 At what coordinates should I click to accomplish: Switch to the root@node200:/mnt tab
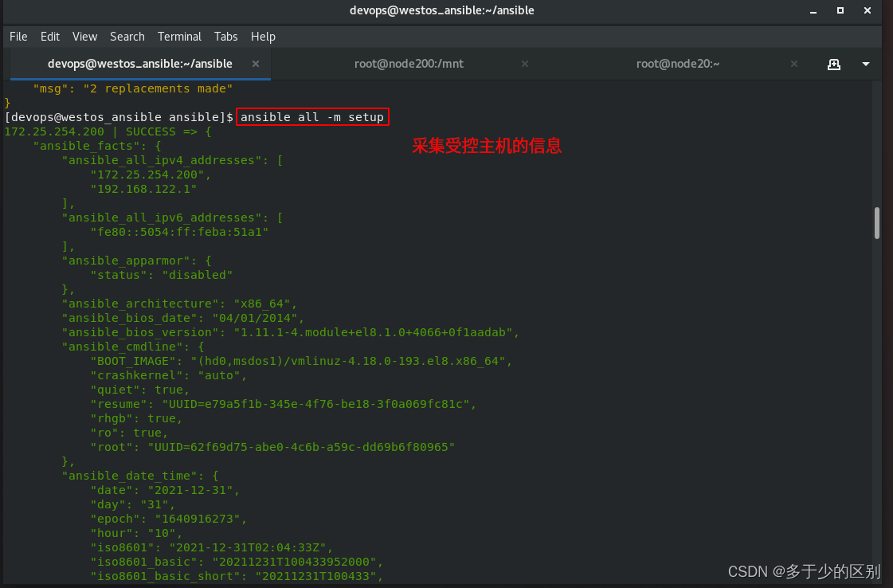pyautogui.click(x=409, y=64)
